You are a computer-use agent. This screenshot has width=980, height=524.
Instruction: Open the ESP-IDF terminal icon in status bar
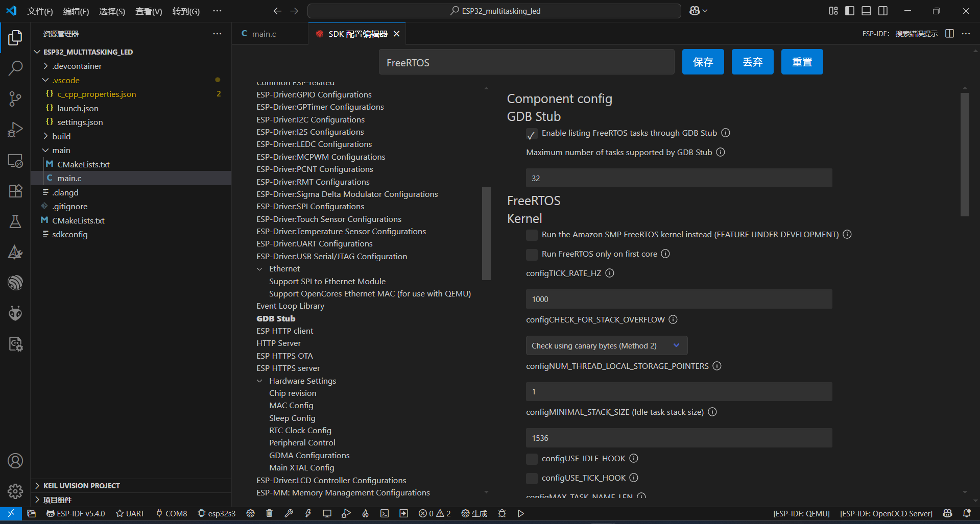coord(385,513)
